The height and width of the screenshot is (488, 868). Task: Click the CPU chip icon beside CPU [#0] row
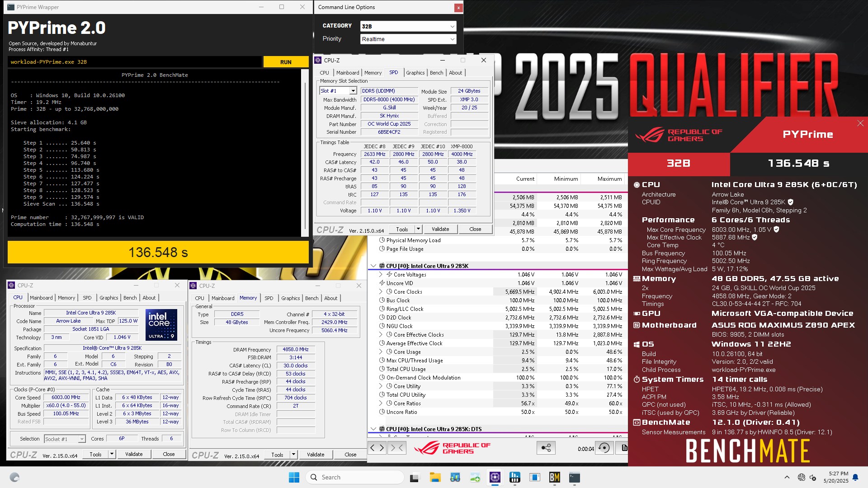pyautogui.click(x=382, y=266)
